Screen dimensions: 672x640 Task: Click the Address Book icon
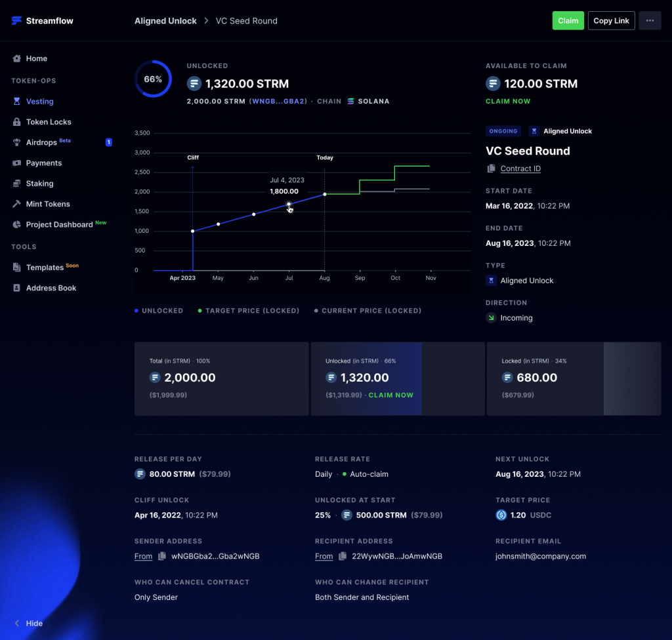pos(16,288)
